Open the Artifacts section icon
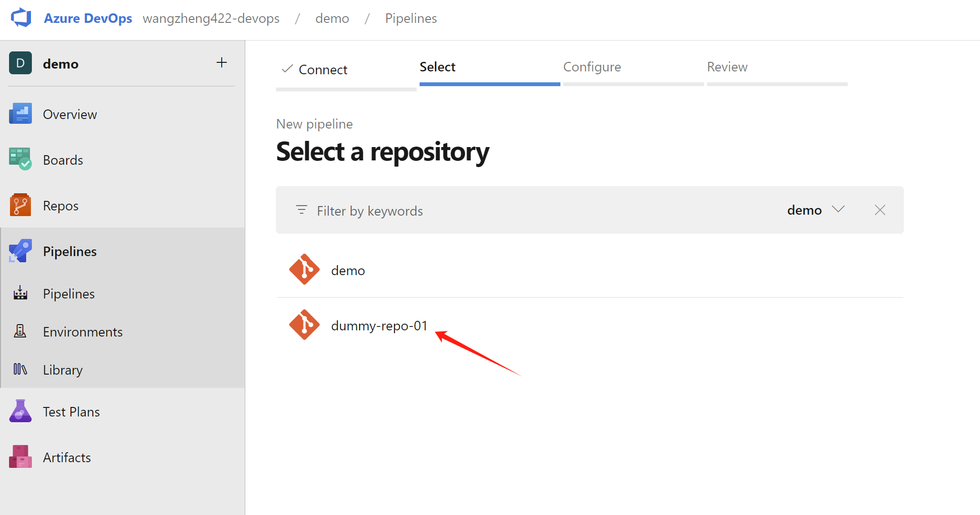The height and width of the screenshot is (515, 980). click(20, 457)
